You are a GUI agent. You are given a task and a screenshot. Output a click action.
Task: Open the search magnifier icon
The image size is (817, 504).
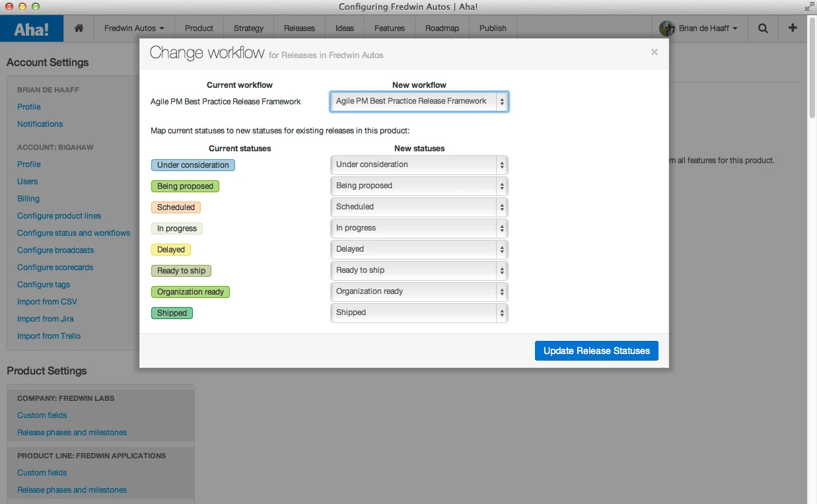[763, 28]
